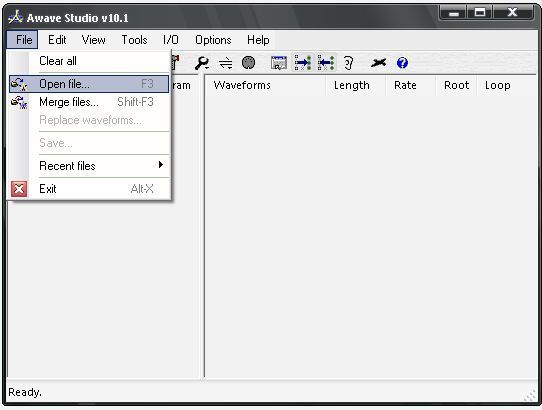Click the Merge files icon in the menu

[19, 102]
